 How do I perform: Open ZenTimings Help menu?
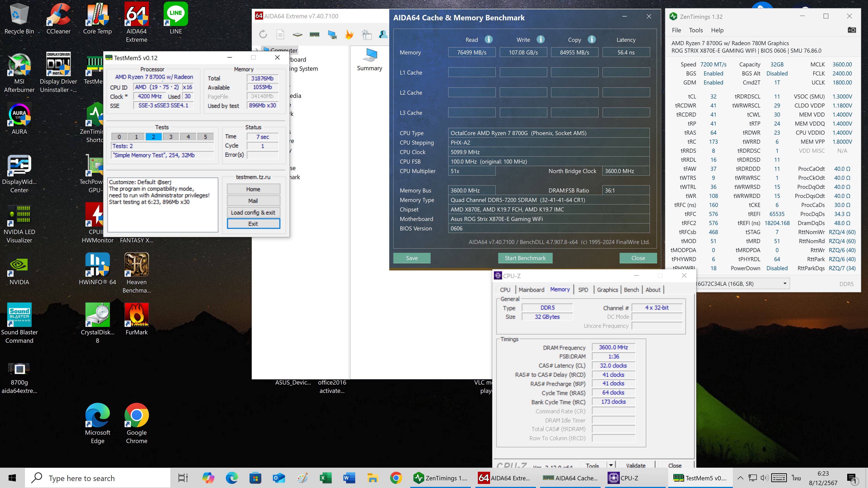tap(717, 30)
